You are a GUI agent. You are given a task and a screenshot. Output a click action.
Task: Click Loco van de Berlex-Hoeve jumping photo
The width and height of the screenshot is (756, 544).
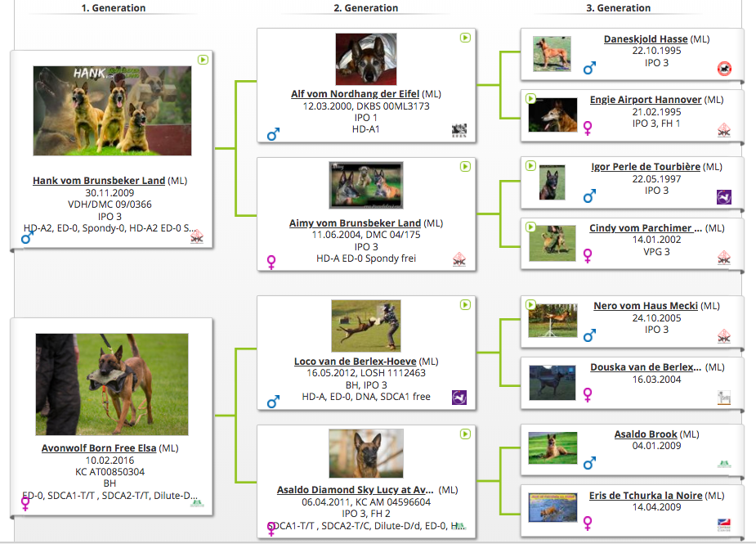click(366, 326)
